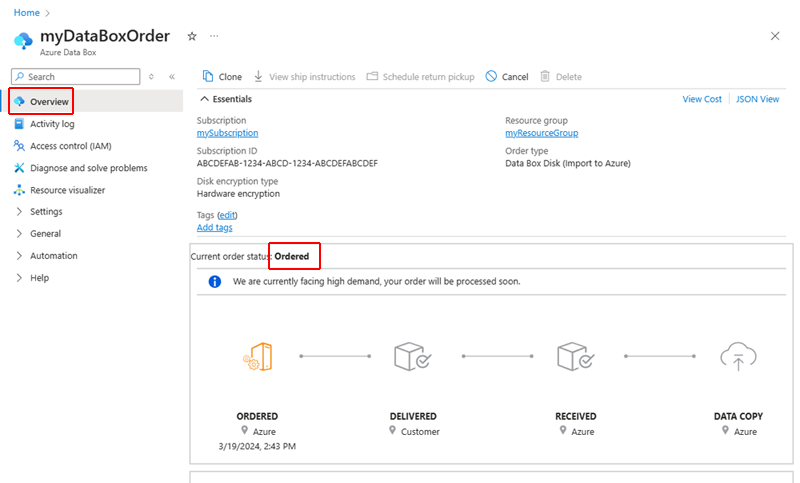Click the Customer location text under Delivered

(x=420, y=431)
